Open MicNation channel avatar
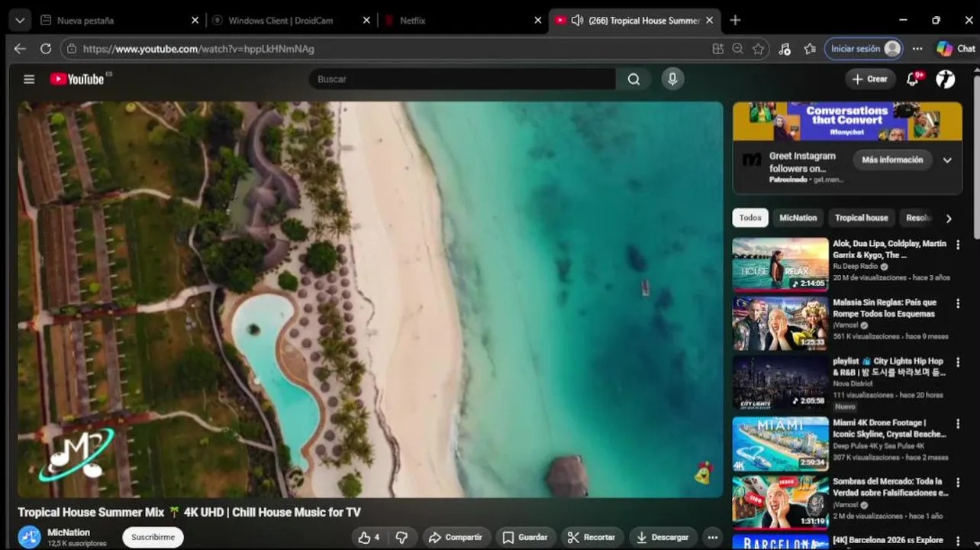 (30, 537)
